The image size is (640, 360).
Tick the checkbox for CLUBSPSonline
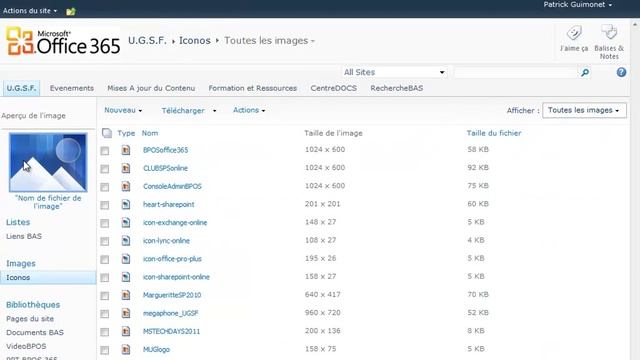(x=105, y=169)
